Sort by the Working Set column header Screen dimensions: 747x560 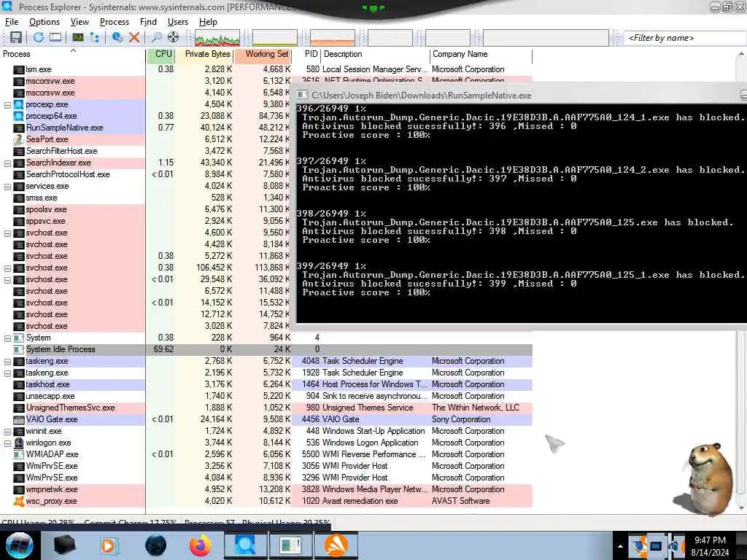pos(263,54)
